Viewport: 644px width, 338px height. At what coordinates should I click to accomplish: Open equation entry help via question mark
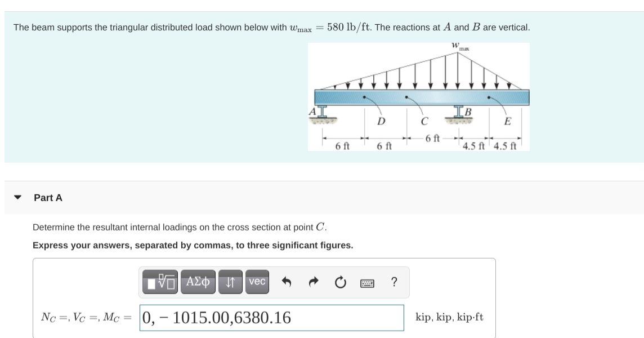pyautogui.click(x=394, y=281)
